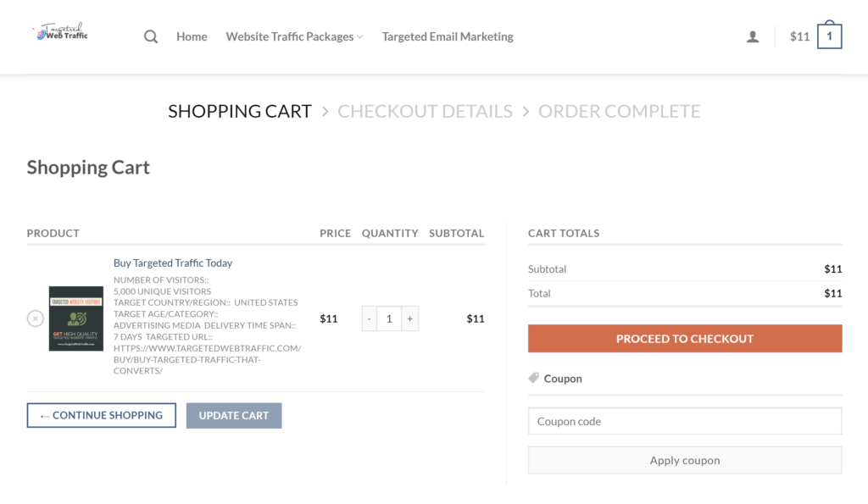Click the PRICE column header
The width and height of the screenshot is (868, 504).
336,234
